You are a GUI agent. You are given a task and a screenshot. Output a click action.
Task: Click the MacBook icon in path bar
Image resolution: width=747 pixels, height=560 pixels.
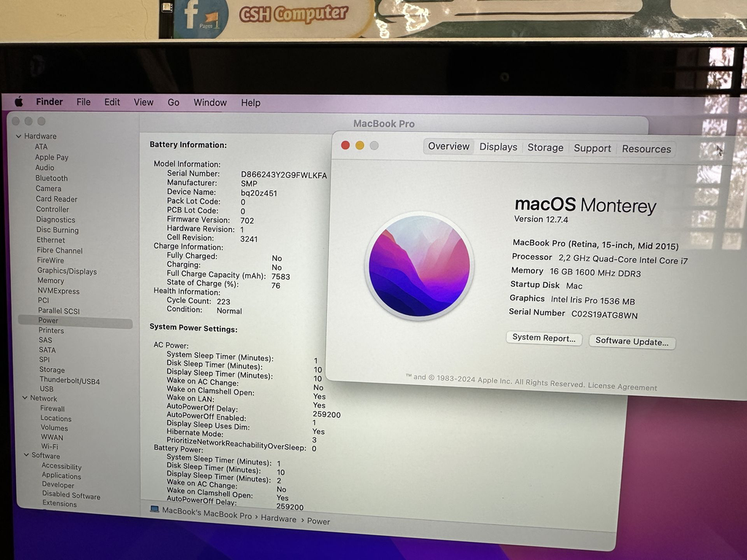(x=155, y=510)
